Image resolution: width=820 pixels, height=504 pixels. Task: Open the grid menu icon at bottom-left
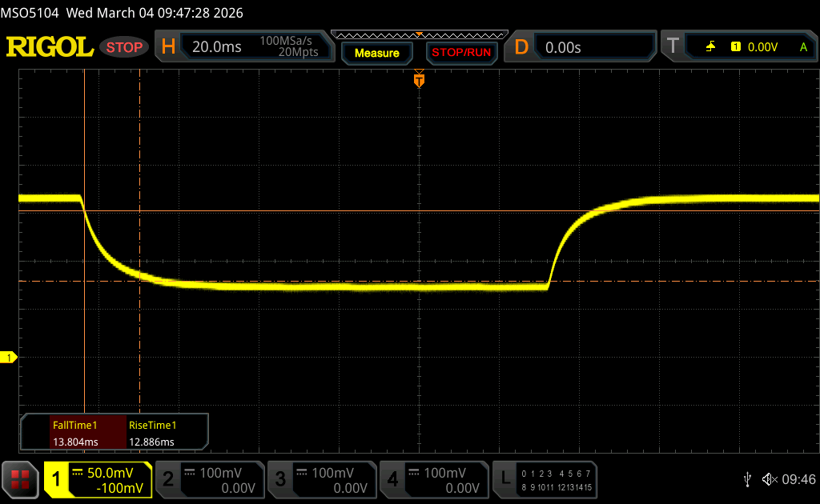tap(21, 479)
